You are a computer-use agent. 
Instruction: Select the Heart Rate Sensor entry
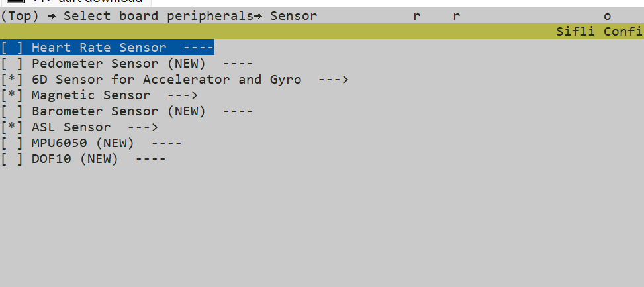tap(107, 48)
